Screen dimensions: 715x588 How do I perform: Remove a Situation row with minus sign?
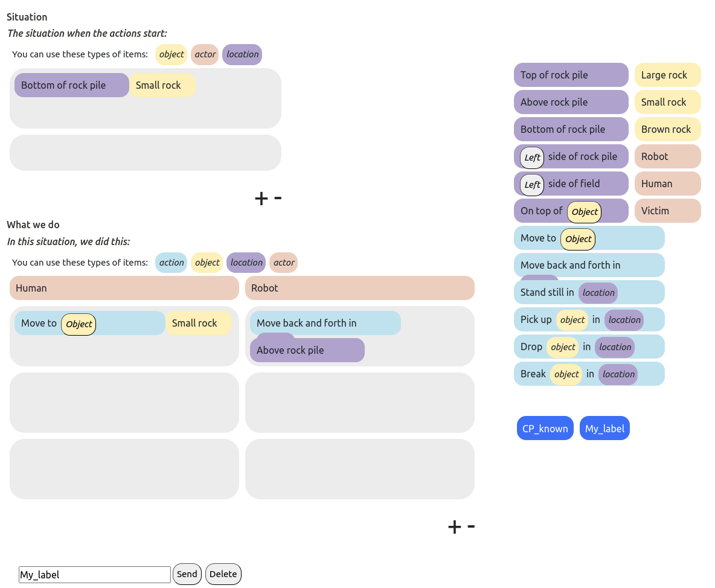[x=278, y=198]
